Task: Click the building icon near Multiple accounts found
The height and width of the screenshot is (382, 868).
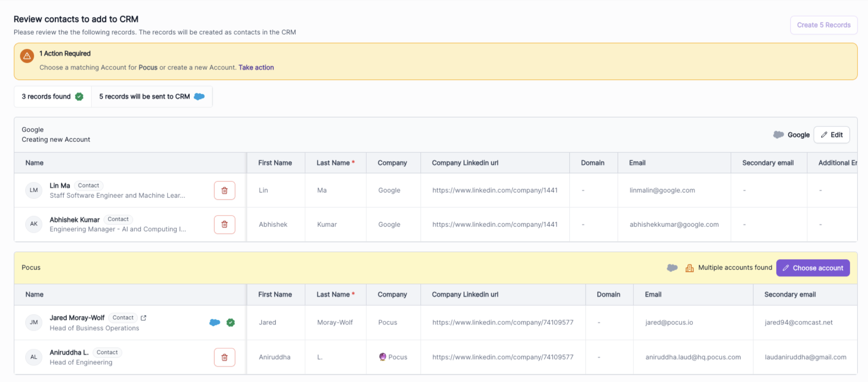Action: [689, 268]
